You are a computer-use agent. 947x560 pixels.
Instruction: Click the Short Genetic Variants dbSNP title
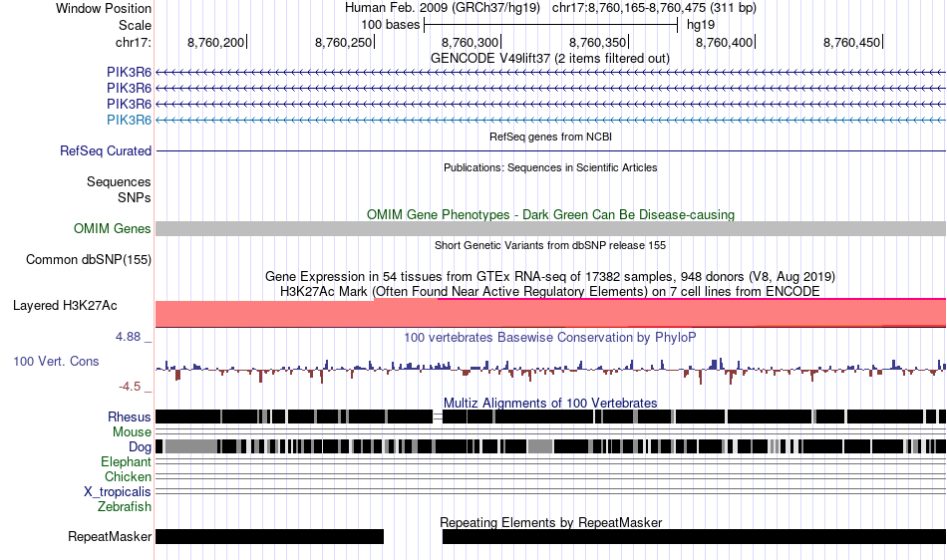pos(550,245)
